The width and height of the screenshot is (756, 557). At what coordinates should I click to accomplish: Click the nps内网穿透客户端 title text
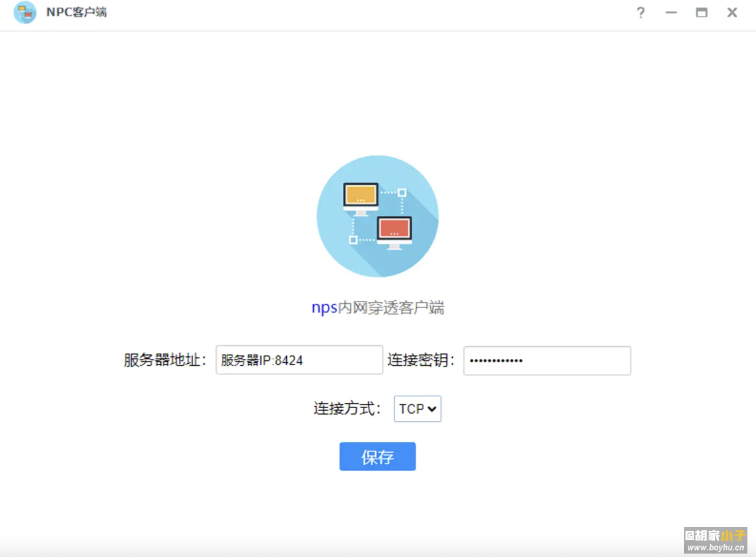tap(378, 307)
